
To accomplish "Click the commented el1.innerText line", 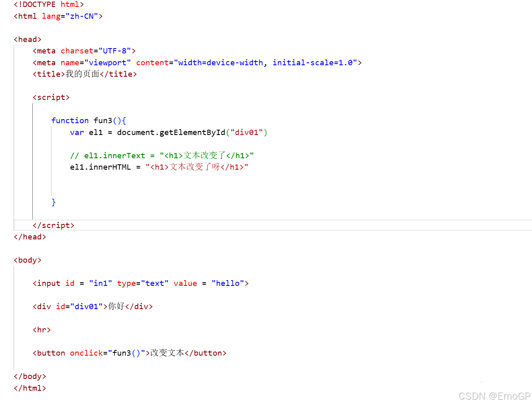I will (162, 156).
